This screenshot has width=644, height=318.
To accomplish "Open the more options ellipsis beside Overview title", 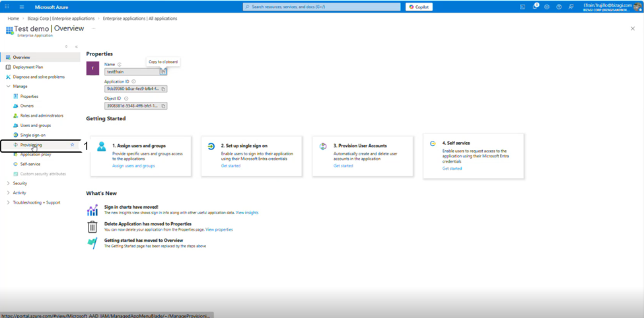I will pos(94,28).
